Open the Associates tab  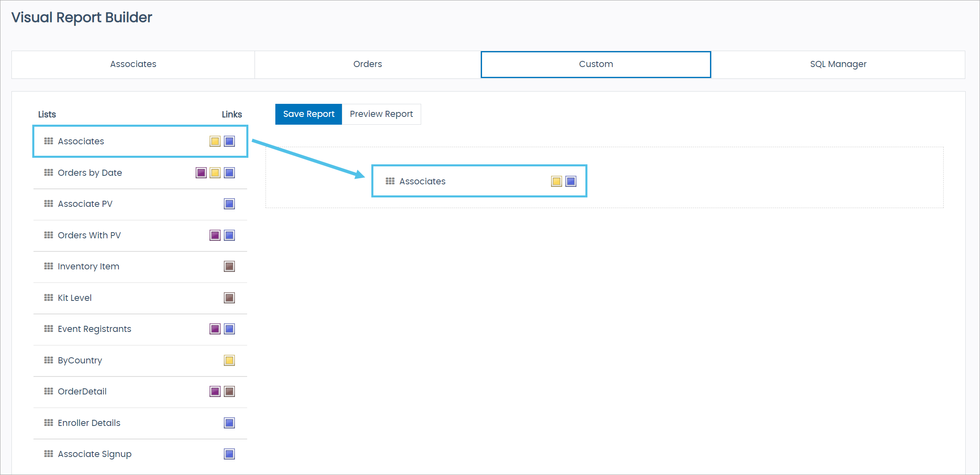point(133,64)
